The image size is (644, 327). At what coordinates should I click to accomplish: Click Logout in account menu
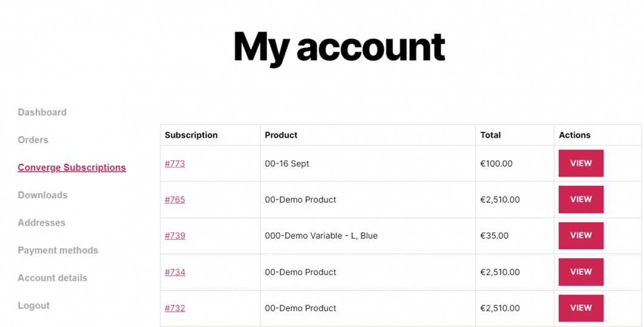[x=33, y=305]
